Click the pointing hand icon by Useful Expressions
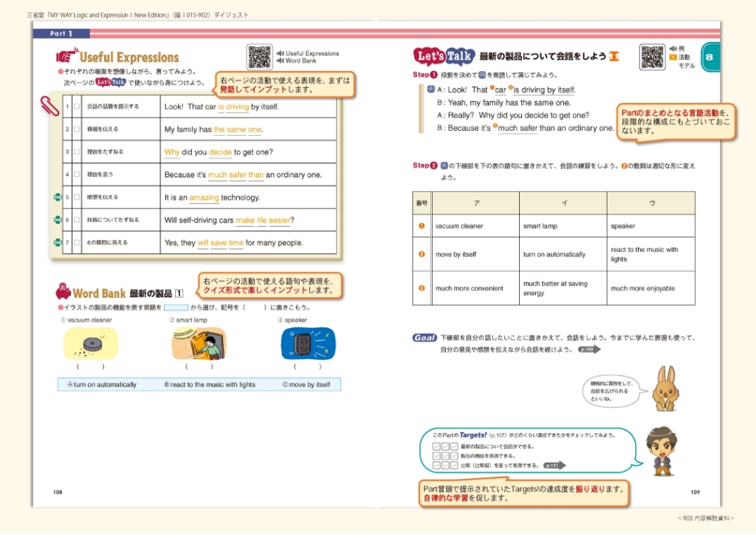This screenshot has width=756, height=535. click(66, 57)
